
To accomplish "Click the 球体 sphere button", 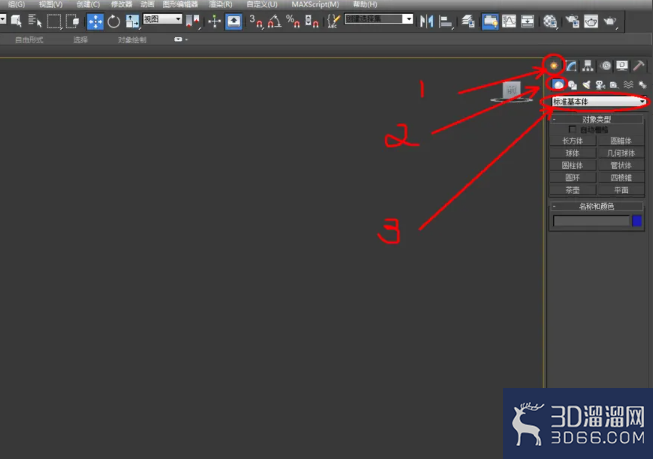I will point(573,153).
